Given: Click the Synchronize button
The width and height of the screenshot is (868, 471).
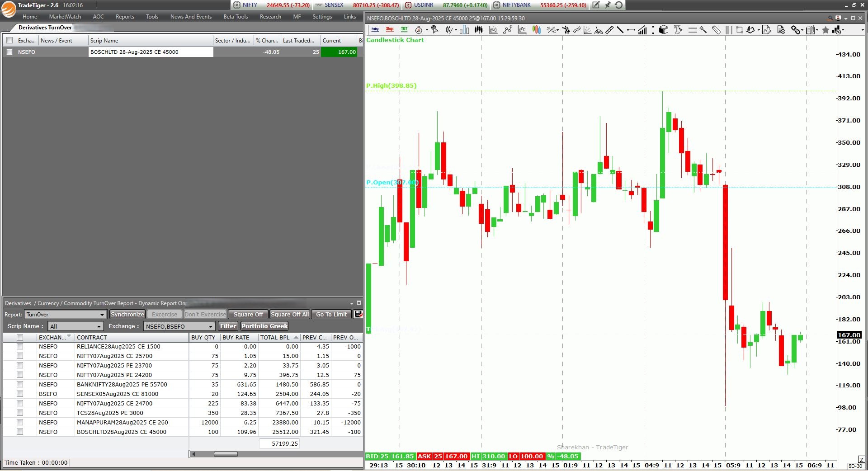Looking at the screenshot, I should 127,314.
